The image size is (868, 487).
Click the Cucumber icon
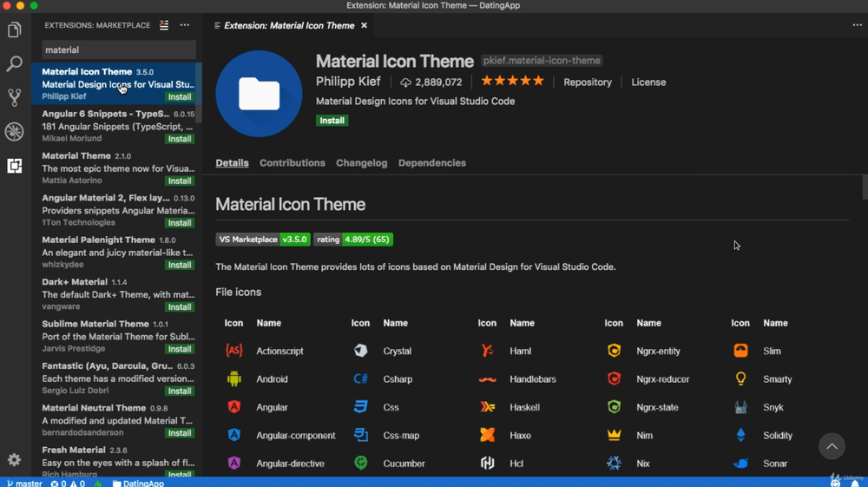(360, 463)
